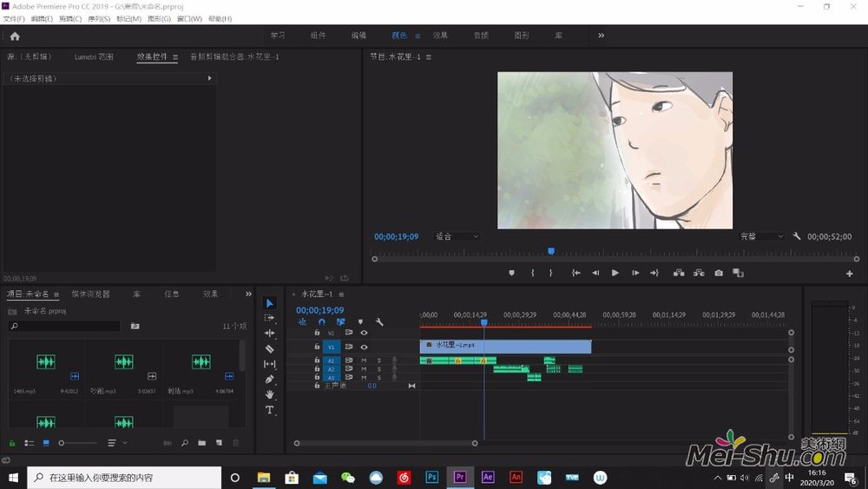868x489 pixels.
Task: Open Button Editor plus icon
Action: point(849,274)
